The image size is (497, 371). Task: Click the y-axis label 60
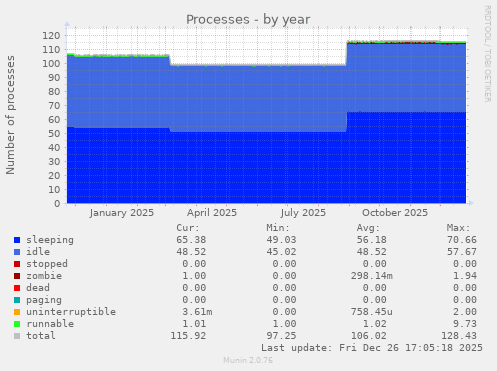click(54, 120)
